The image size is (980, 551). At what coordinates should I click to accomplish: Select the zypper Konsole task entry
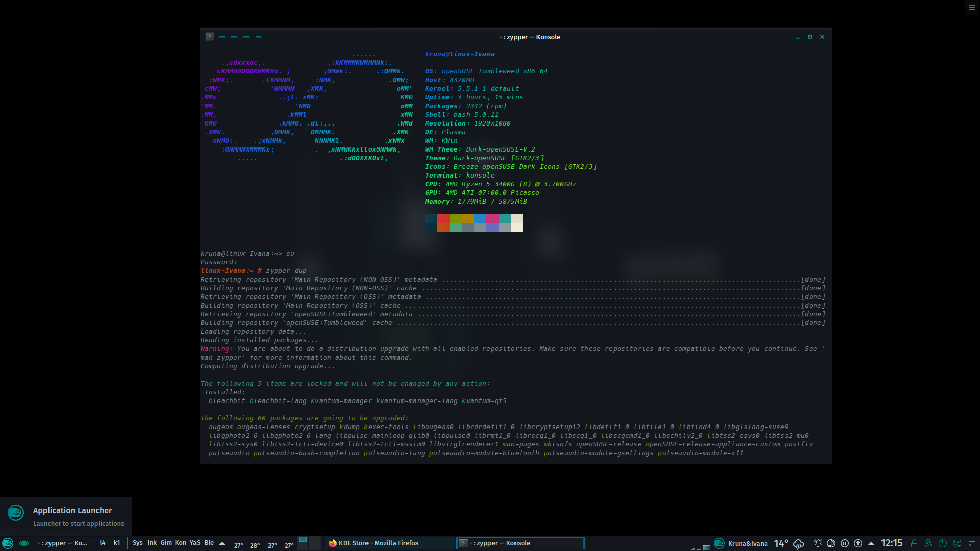click(520, 543)
